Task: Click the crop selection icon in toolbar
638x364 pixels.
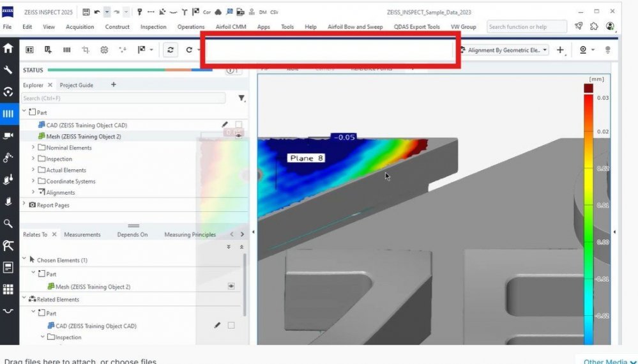Action: pyautogui.click(x=86, y=50)
